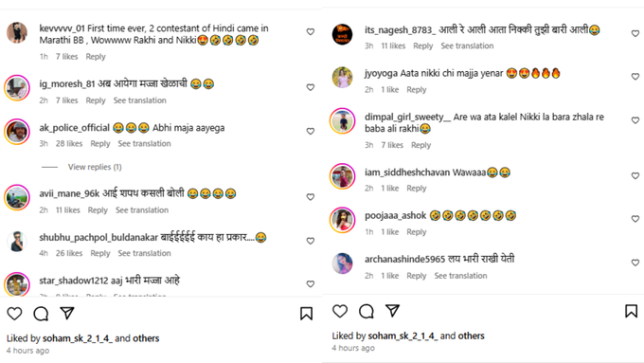Reply to jyoyoga's comment

pos(417,90)
